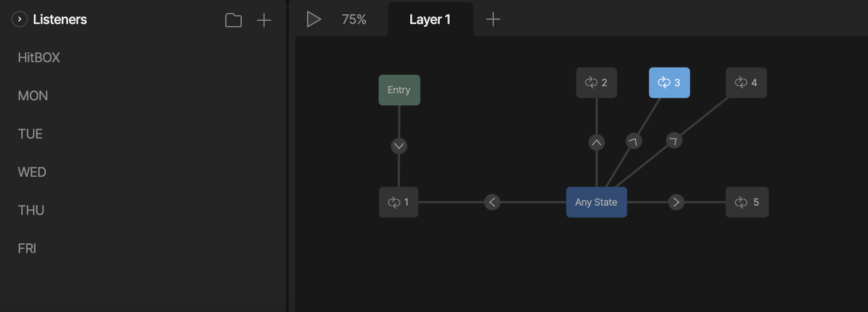
Task: Select the MON listener
Action: click(33, 95)
